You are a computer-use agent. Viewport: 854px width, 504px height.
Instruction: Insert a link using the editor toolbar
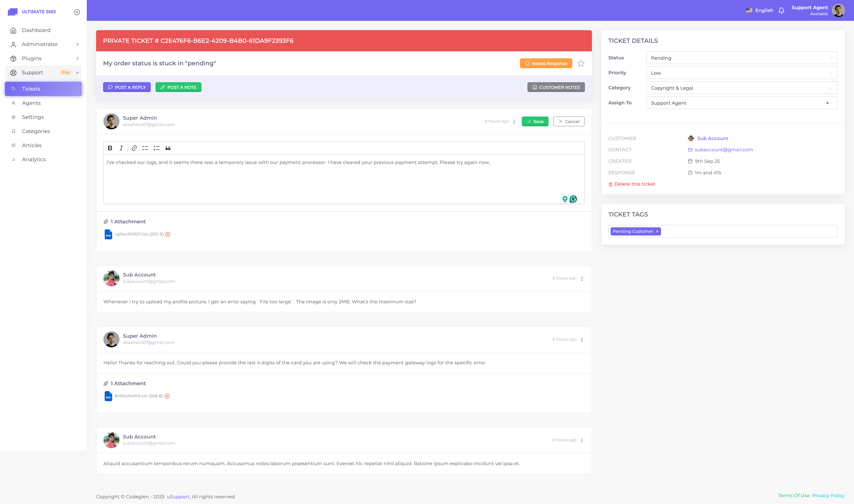pos(134,148)
